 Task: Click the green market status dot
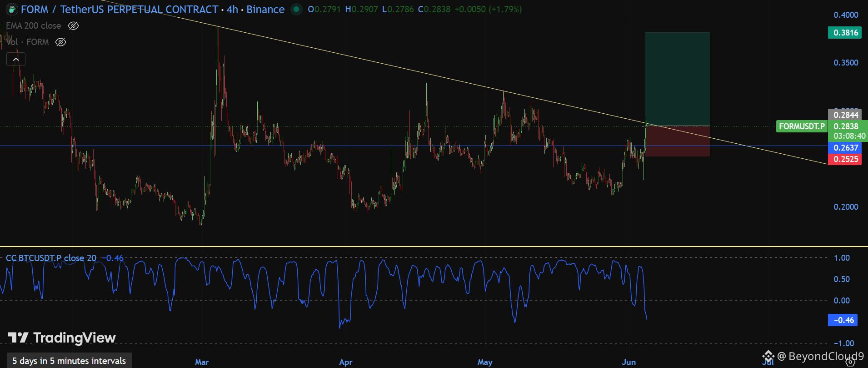point(296,9)
